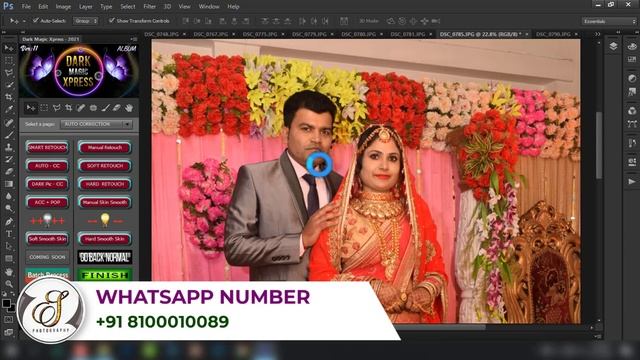
Task: Click the ACC + POP button
Action: click(x=47, y=202)
